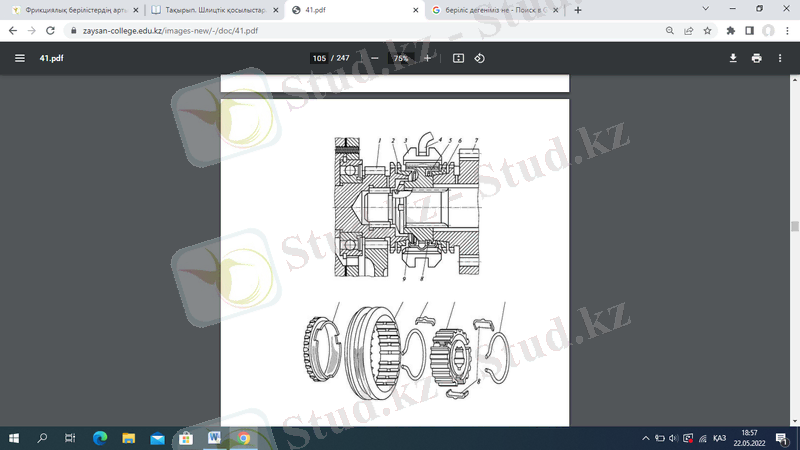
Task: Click the scrollbar up arrow
Action: [795, 80]
